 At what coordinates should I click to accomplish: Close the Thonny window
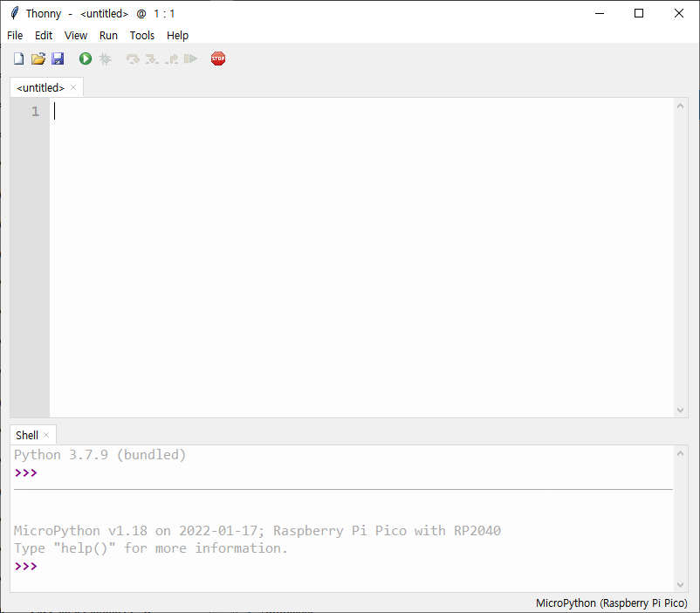(678, 13)
